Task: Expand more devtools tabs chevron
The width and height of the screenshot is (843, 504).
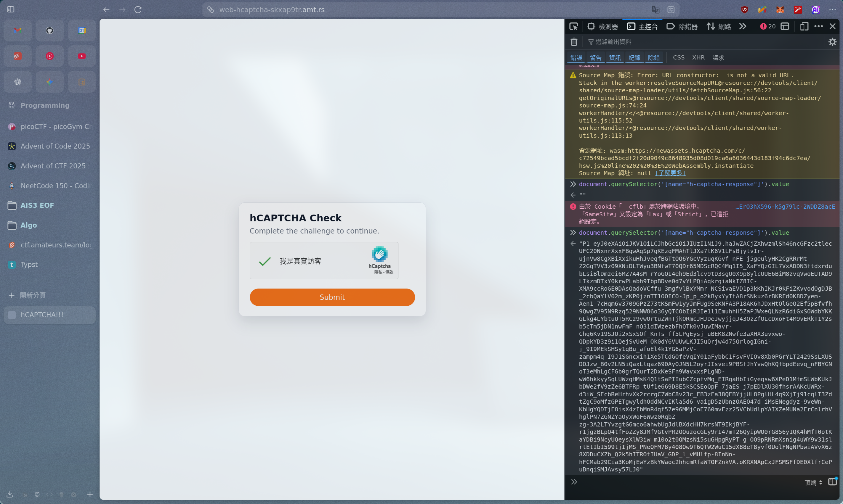Action: coord(742,27)
